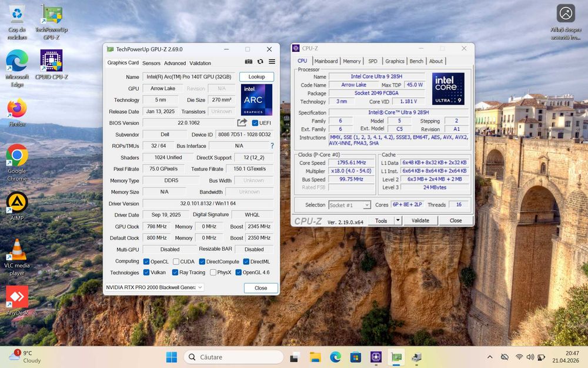The height and width of the screenshot is (368, 588).
Task: Toggle the PhysX checkbox
Action: pos(213,272)
